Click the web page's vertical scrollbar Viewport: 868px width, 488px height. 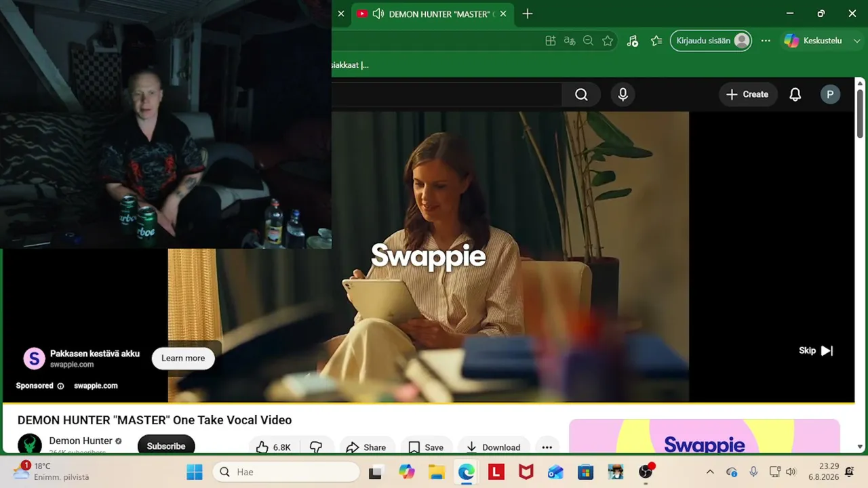(860, 113)
